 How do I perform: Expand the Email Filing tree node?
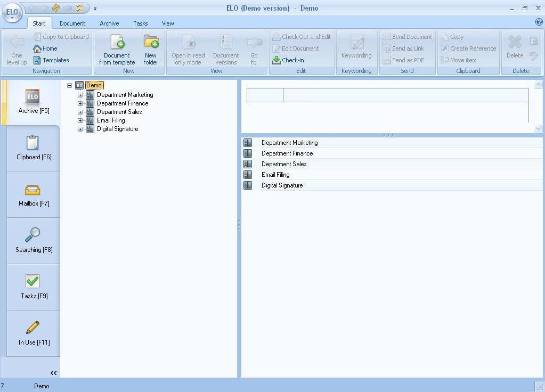(x=80, y=120)
